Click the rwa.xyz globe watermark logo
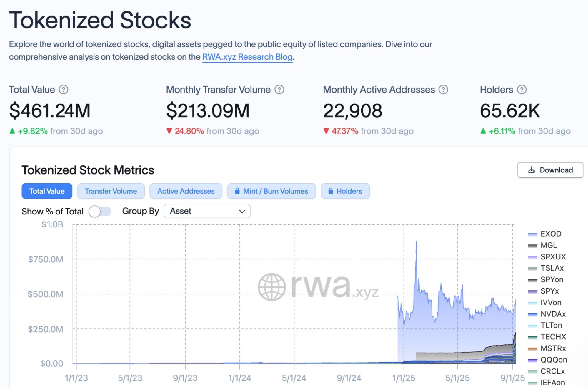 coord(271,287)
